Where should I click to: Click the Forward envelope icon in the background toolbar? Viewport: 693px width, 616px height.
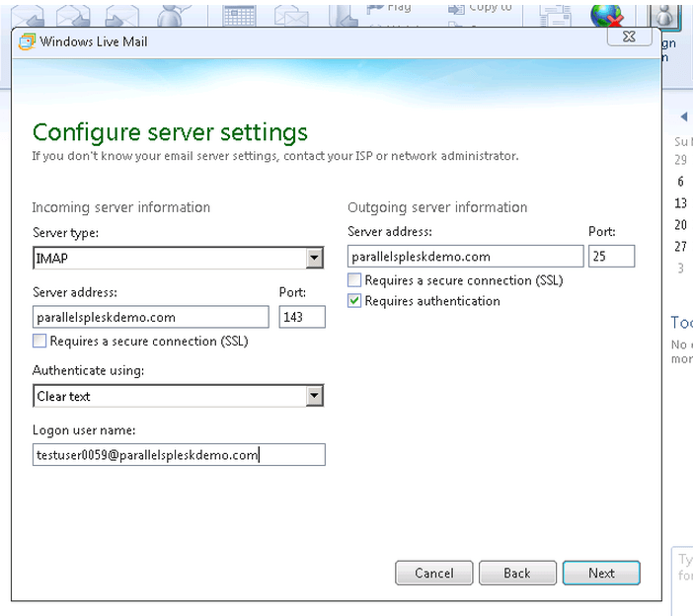(x=122, y=16)
